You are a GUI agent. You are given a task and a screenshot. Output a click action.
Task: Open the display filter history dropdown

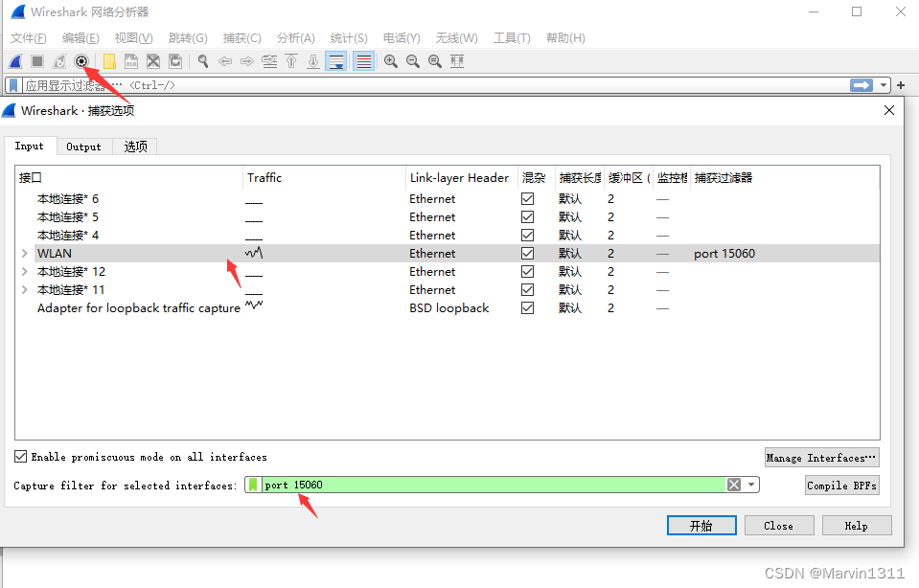coord(884,85)
